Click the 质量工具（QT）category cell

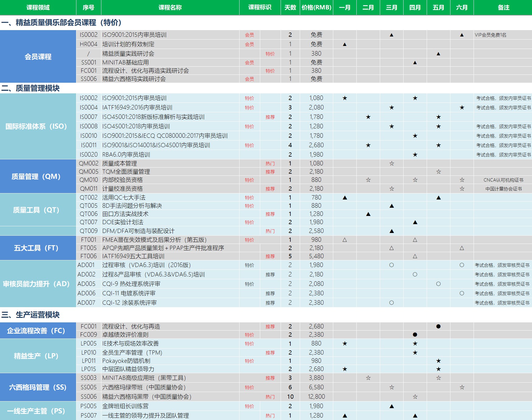(38, 210)
